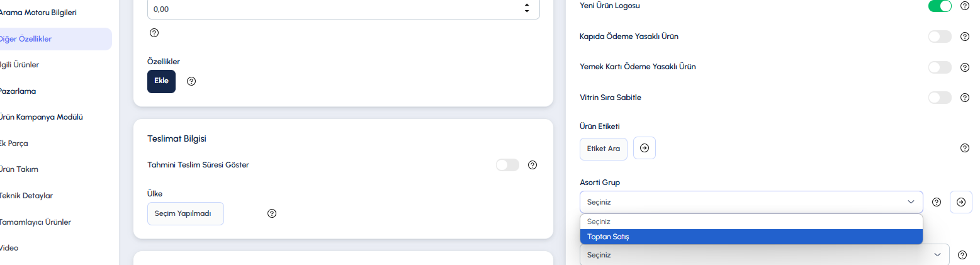Turn on Tahmini Teslim Süresi Göster switch
Viewport: 980px width, 265px height.
(x=507, y=165)
